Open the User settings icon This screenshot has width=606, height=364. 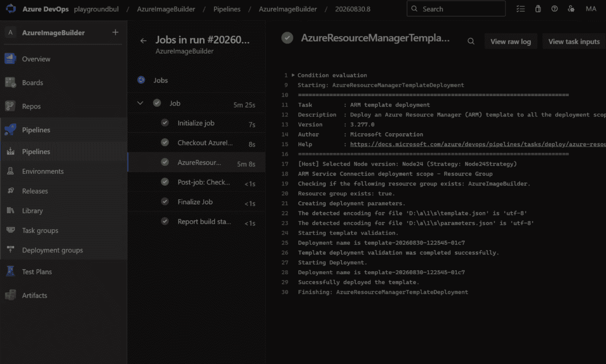coord(571,9)
